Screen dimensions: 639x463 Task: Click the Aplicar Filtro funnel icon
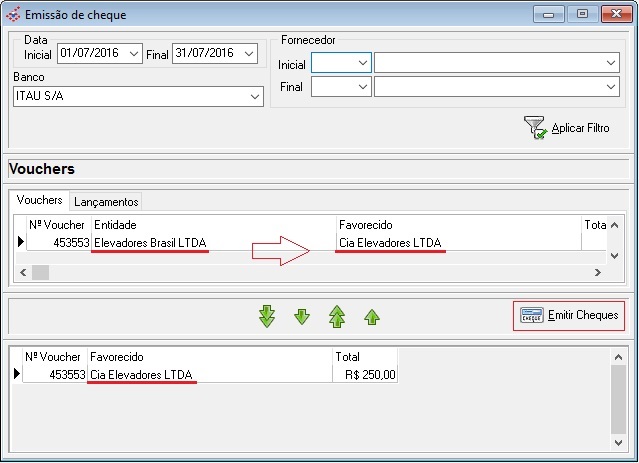535,127
